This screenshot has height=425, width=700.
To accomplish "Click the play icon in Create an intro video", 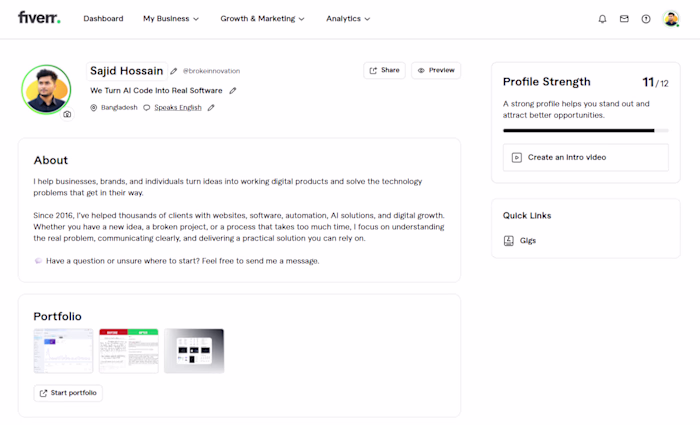I will [x=517, y=157].
